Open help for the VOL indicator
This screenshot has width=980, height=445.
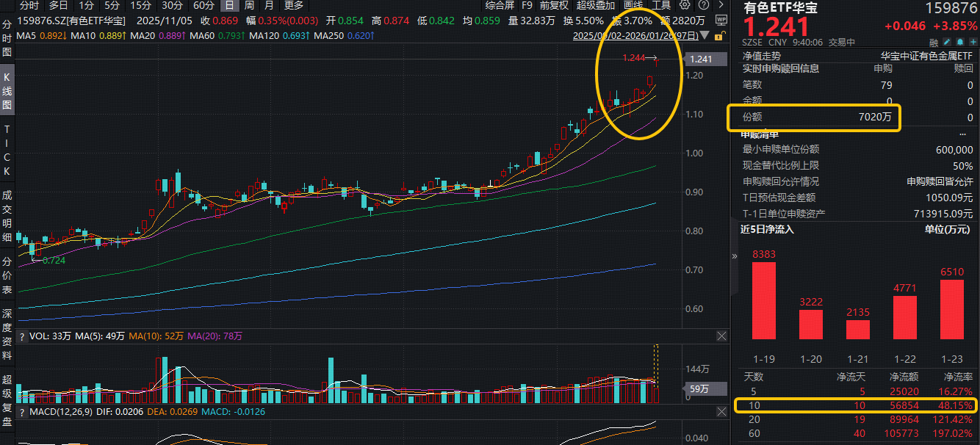[x=21, y=336]
